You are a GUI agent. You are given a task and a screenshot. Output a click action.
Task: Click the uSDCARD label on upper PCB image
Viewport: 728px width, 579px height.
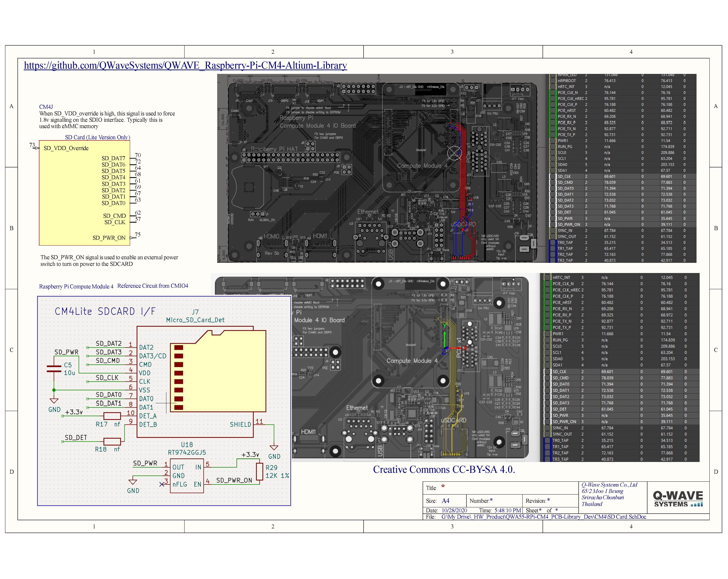(463, 224)
